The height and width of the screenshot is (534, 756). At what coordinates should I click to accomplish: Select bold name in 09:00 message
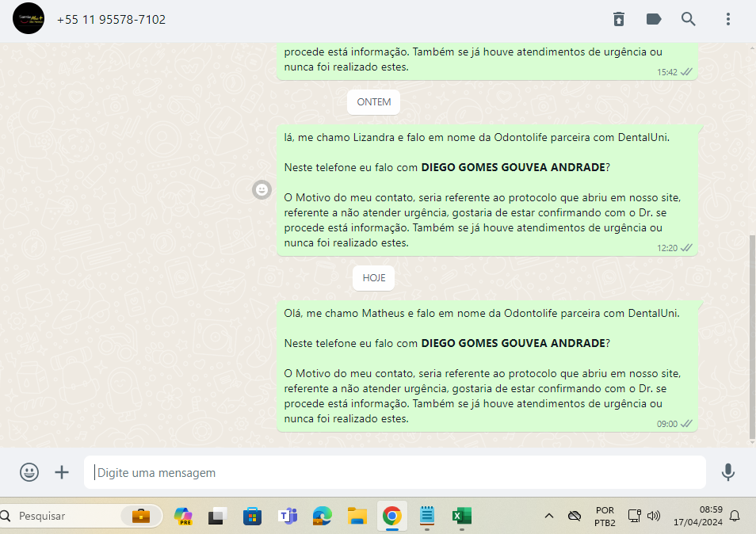513,343
